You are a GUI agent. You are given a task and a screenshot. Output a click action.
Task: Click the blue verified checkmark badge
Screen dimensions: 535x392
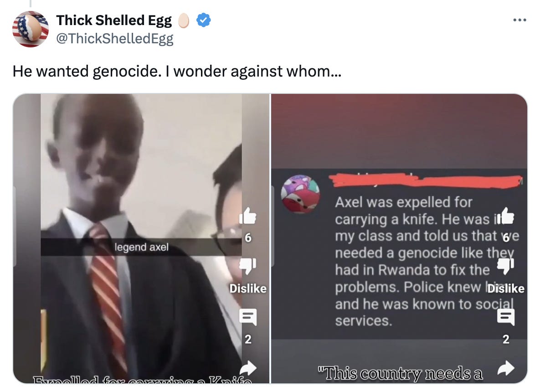(x=203, y=20)
